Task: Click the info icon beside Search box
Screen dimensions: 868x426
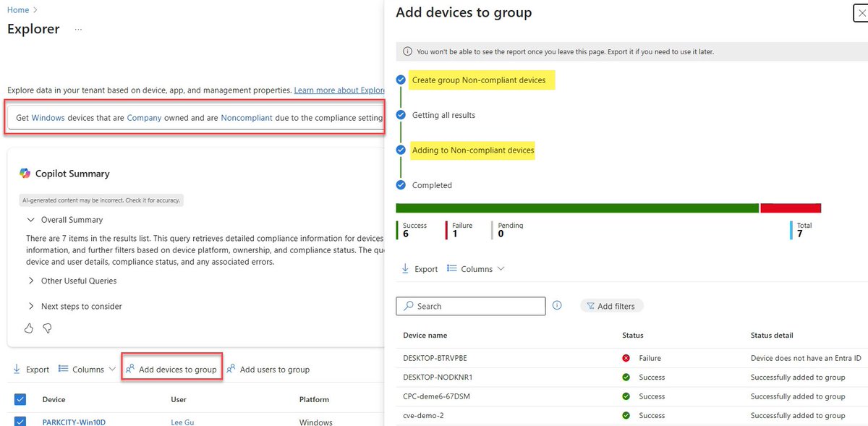Action: pos(557,305)
